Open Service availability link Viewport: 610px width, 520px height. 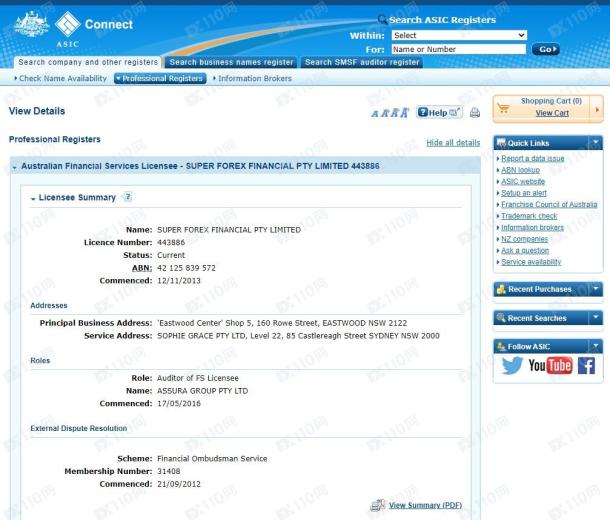click(x=531, y=262)
